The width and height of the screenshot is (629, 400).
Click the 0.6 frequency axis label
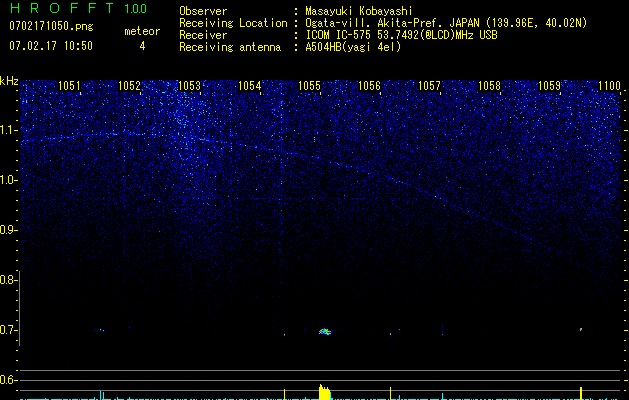pyautogui.click(x=8, y=380)
